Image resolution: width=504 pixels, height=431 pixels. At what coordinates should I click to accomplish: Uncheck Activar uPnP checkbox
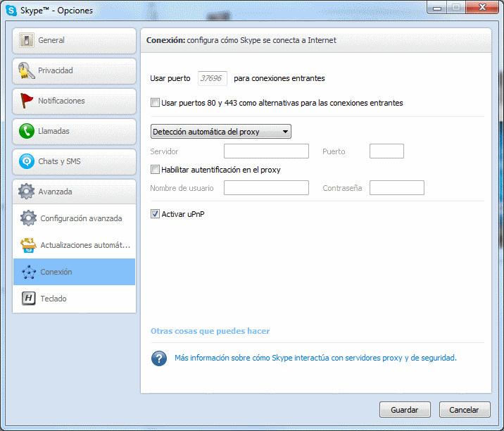[155, 214]
